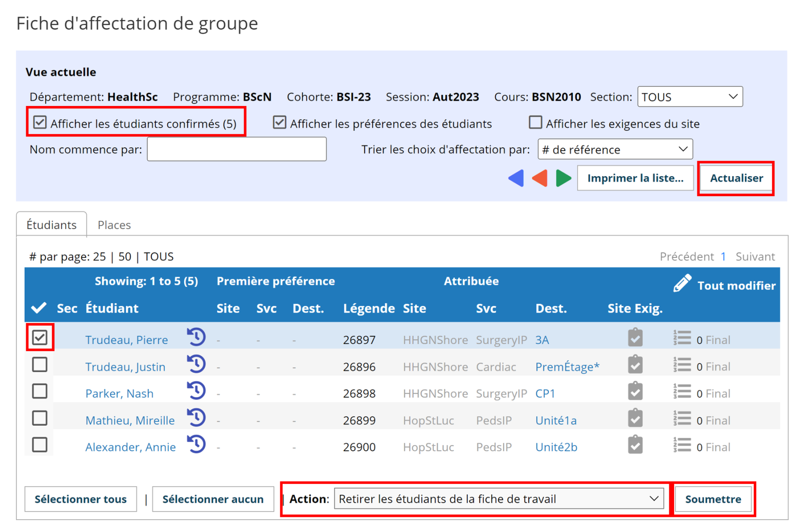Click the Unité1a destination link
Viewport: 798px width, 532px height.
coord(556,420)
